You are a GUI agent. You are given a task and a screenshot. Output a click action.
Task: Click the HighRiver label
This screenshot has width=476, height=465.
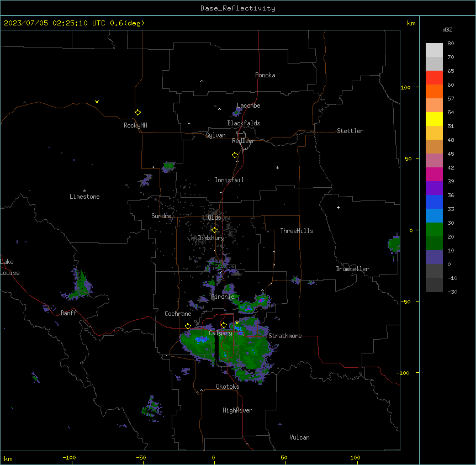pos(237,410)
